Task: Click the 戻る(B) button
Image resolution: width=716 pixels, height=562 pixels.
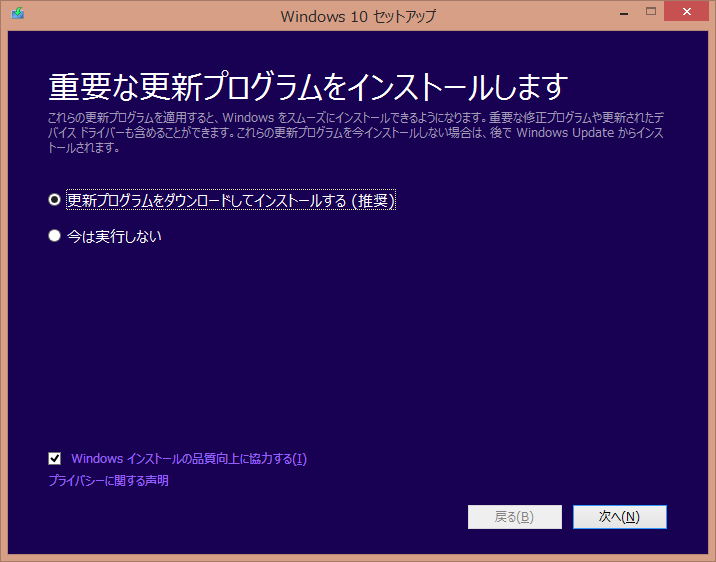Action: tap(515, 517)
